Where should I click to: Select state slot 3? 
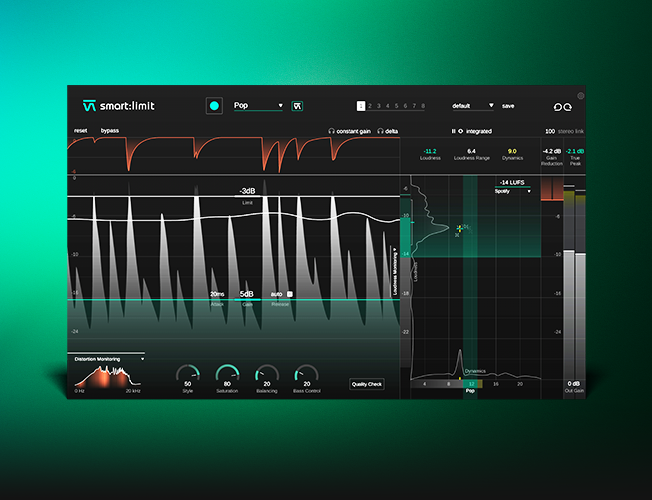[x=379, y=106]
